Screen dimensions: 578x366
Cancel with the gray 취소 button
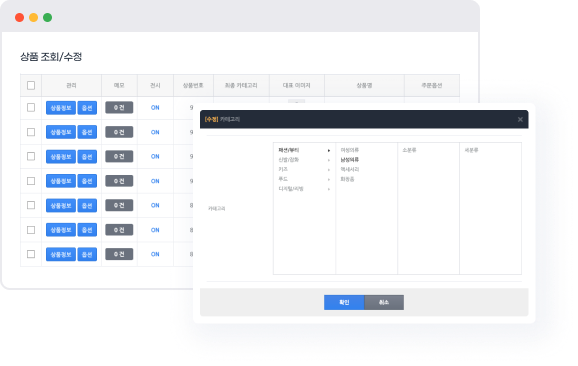pos(384,302)
